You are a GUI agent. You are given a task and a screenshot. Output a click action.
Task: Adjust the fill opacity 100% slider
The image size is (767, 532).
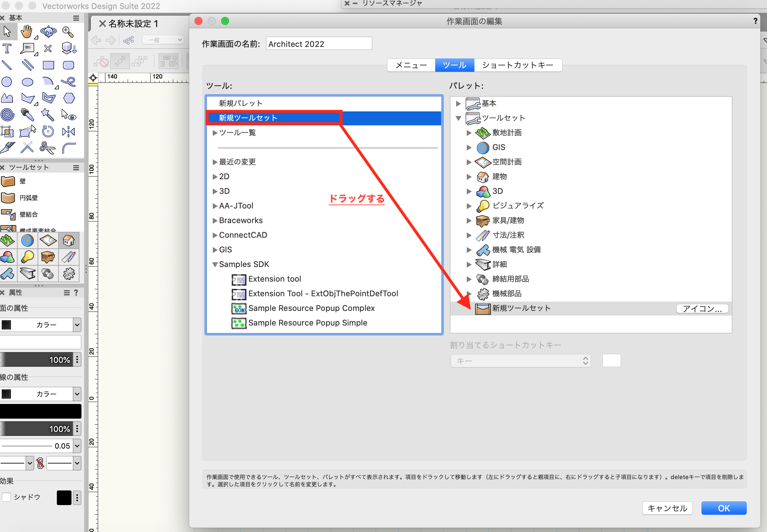(x=36, y=360)
